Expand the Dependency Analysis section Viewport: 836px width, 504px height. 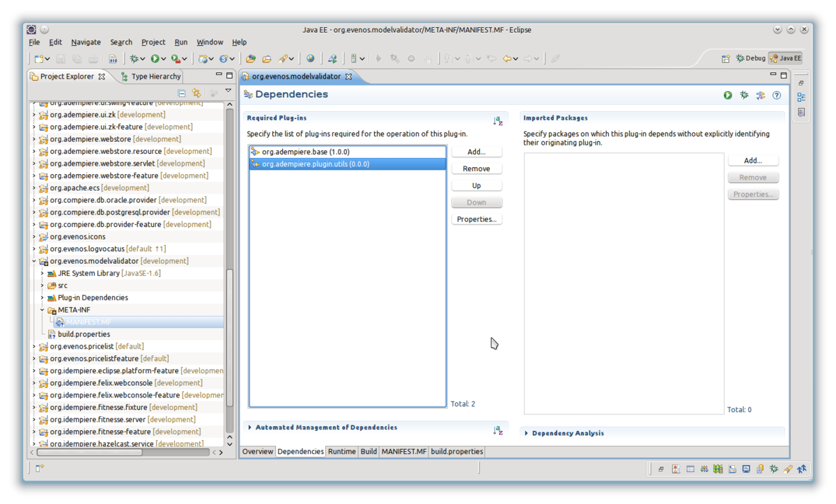(527, 433)
